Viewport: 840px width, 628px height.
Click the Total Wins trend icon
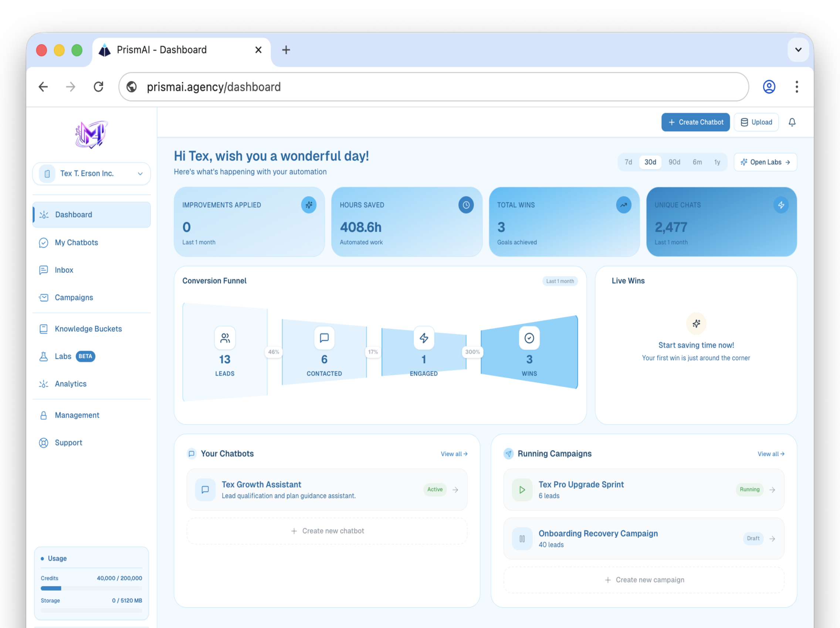tap(623, 205)
